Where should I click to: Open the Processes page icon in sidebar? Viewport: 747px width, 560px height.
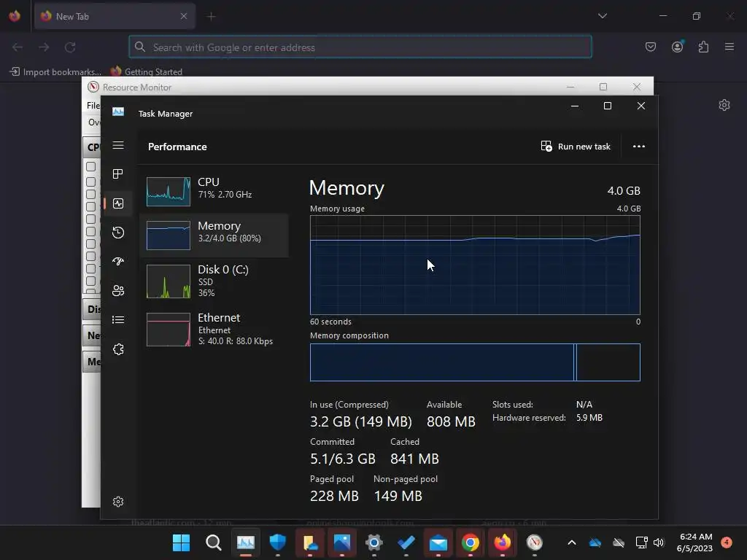(x=117, y=174)
